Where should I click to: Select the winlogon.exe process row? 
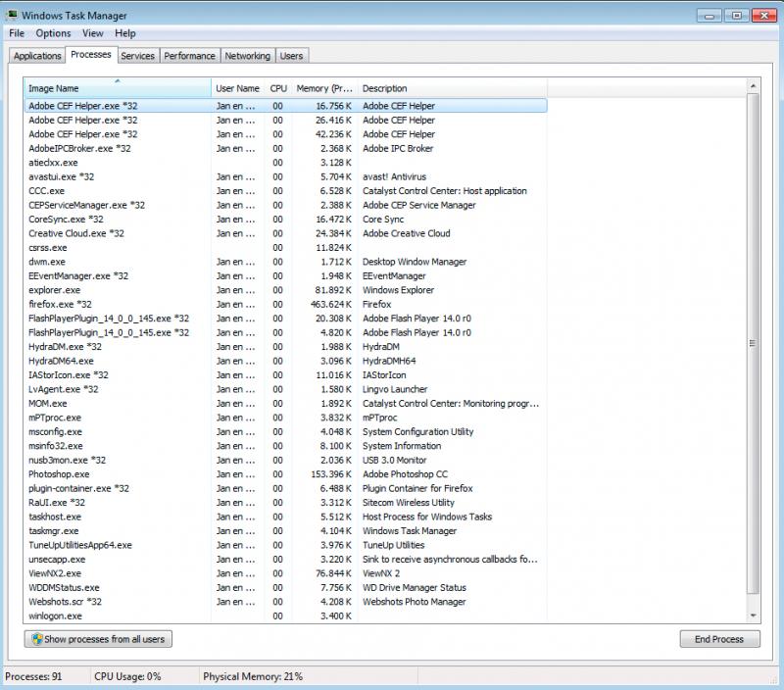(x=285, y=616)
